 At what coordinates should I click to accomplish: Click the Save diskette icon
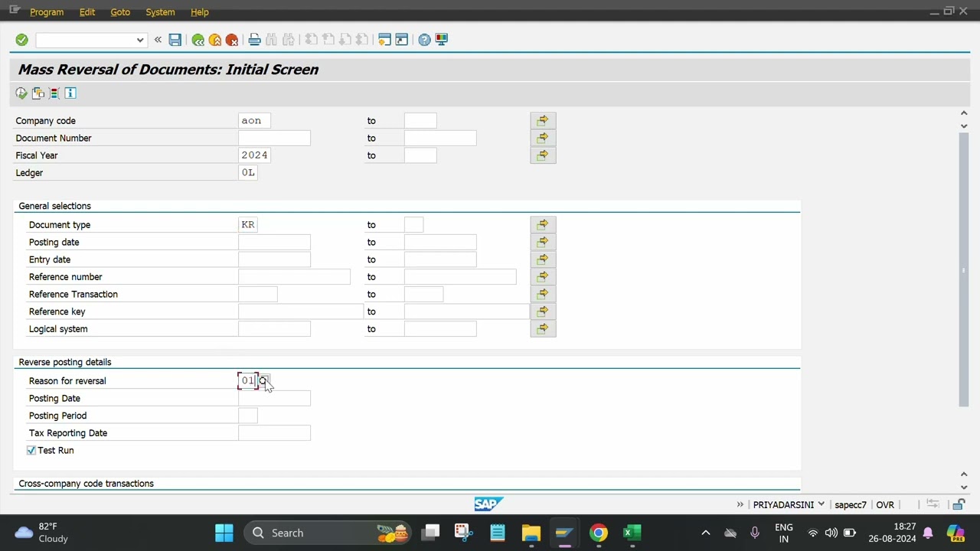(175, 40)
